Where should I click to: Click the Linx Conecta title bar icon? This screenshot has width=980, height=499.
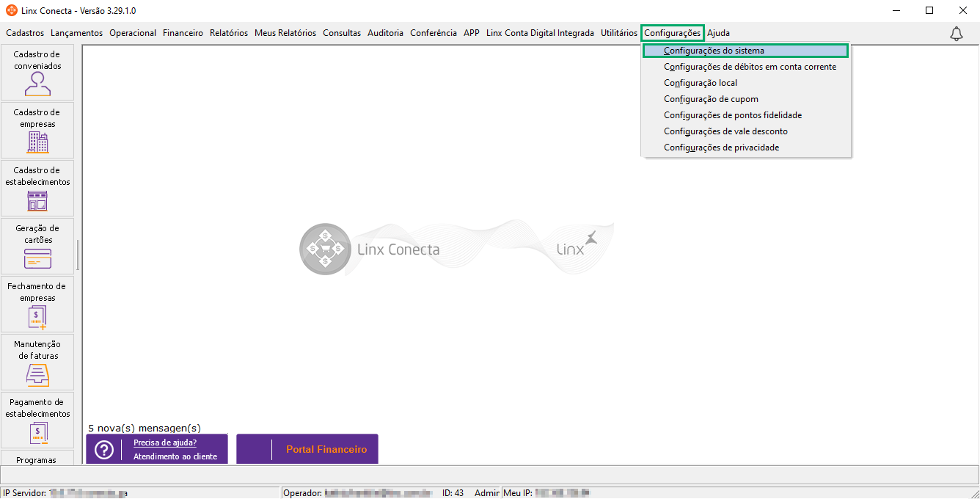pyautogui.click(x=11, y=10)
